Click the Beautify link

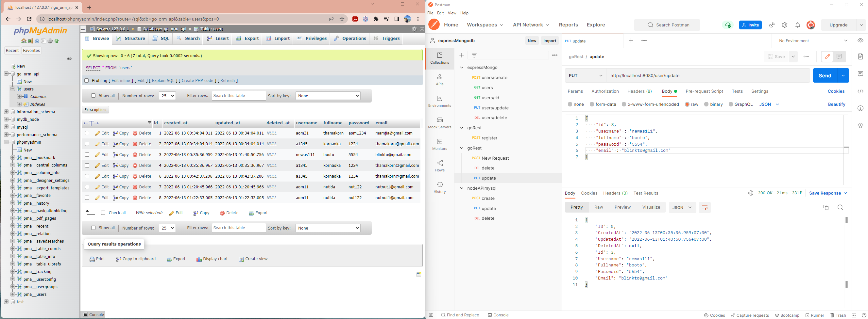coord(836,104)
